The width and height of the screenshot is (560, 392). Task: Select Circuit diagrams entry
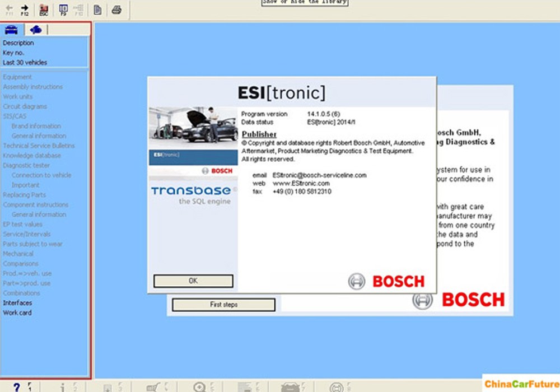pyautogui.click(x=25, y=106)
